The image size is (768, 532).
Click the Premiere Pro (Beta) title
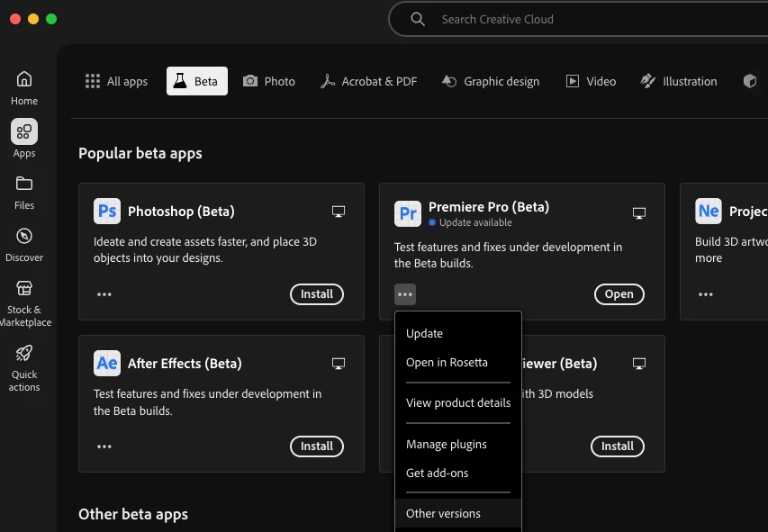tap(489, 207)
